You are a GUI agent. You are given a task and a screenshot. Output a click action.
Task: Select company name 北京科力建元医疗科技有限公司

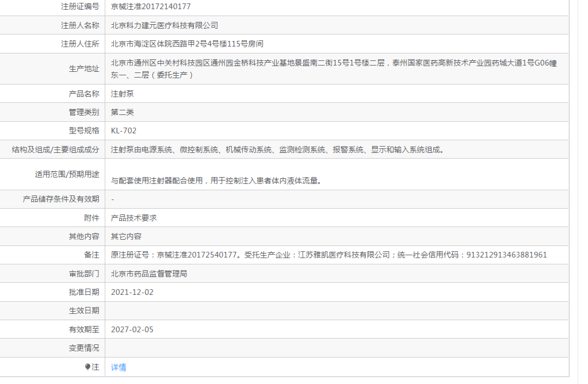click(x=165, y=25)
